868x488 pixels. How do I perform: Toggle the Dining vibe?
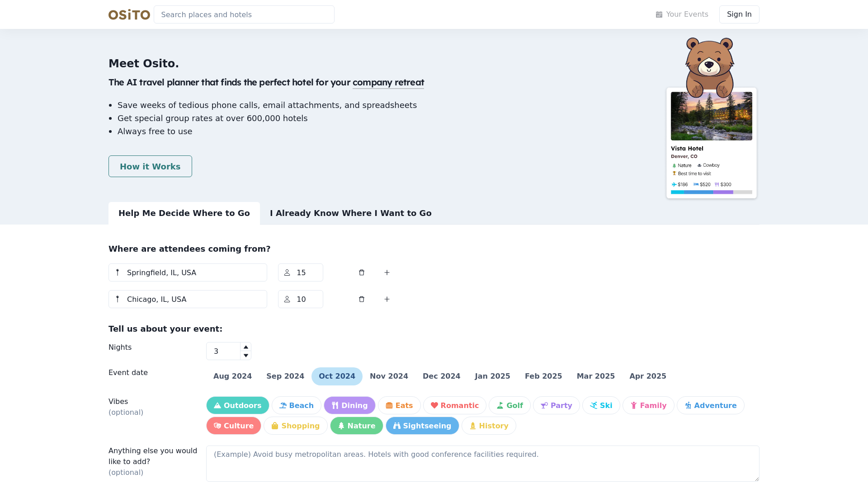tap(349, 405)
